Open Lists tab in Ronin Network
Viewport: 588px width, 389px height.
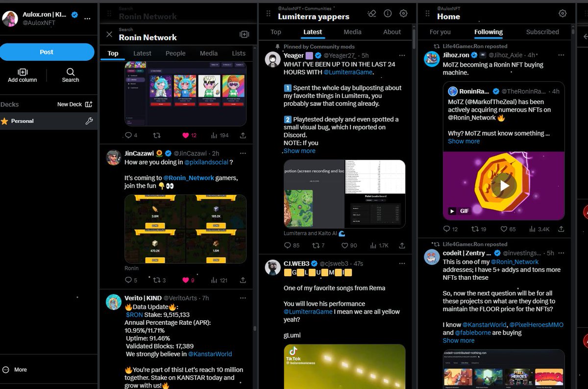[239, 53]
